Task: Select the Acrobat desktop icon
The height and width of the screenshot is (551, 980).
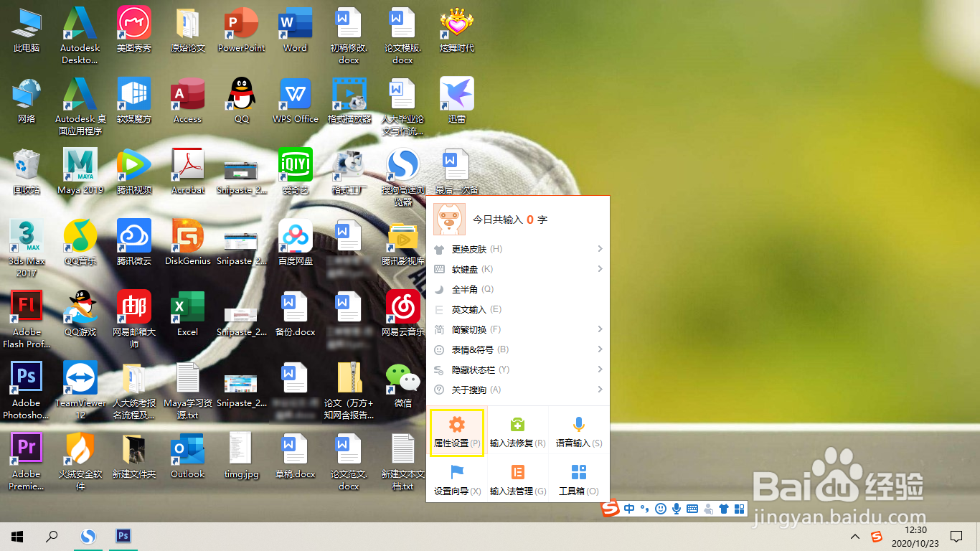Action: [188, 172]
